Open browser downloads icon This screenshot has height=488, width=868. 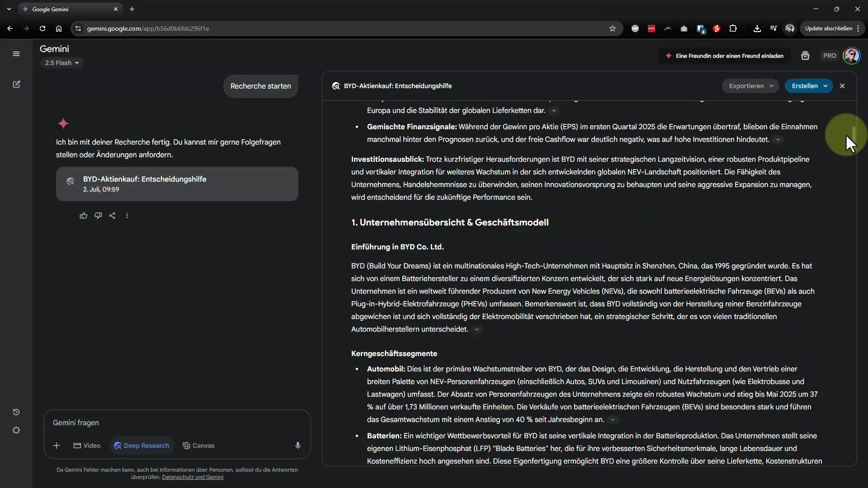tap(757, 28)
